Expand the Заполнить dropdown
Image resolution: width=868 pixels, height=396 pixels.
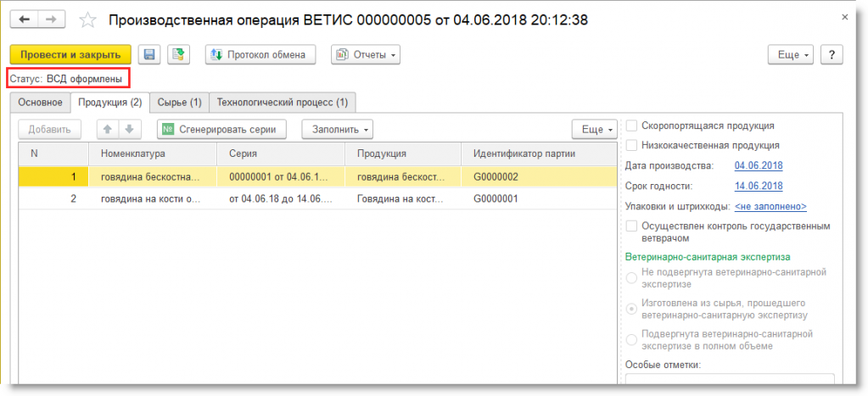341,130
